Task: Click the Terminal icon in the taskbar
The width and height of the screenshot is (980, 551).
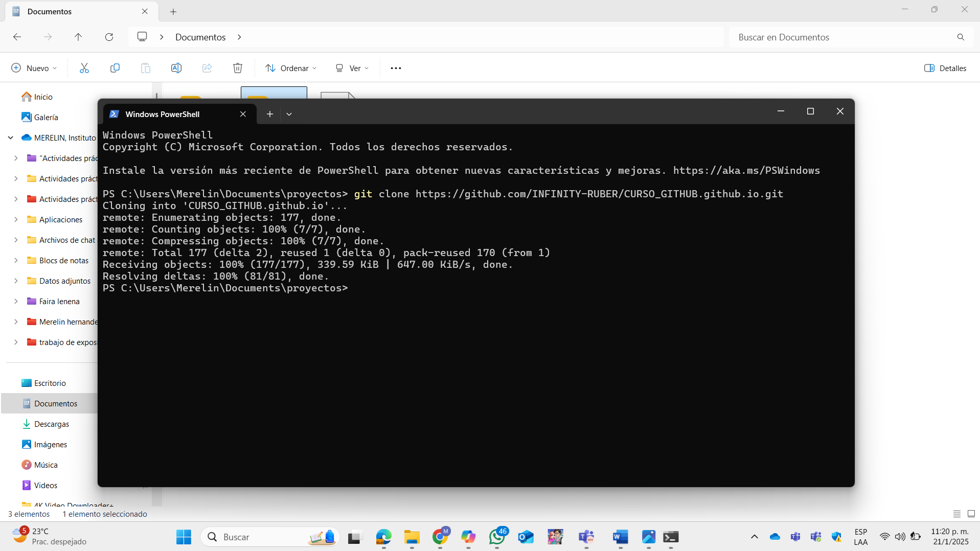Action: click(x=671, y=537)
